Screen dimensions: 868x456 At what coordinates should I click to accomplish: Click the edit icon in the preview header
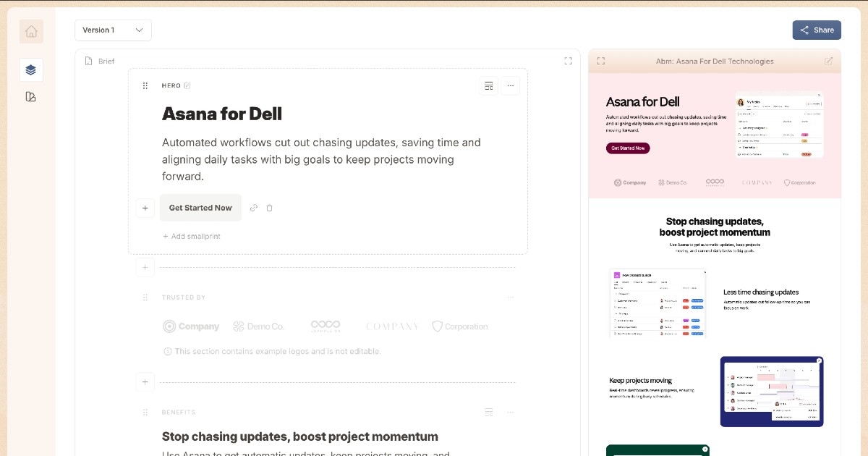point(828,62)
